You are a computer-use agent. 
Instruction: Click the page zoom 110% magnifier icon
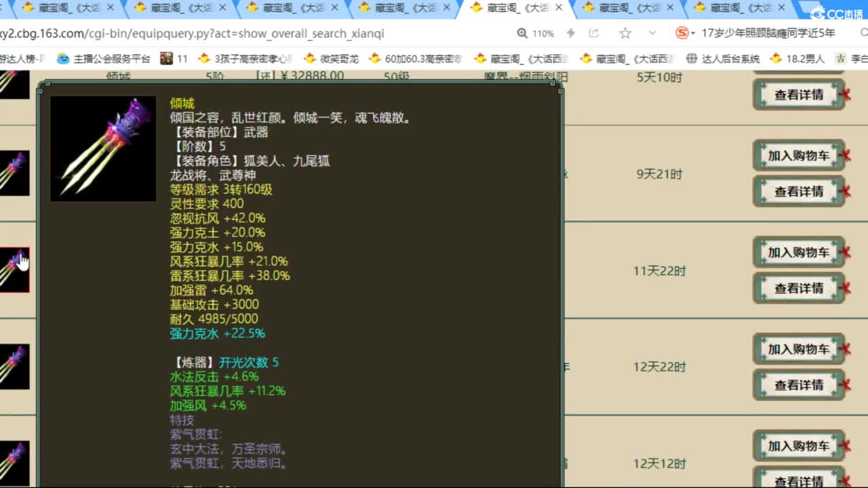click(522, 33)
